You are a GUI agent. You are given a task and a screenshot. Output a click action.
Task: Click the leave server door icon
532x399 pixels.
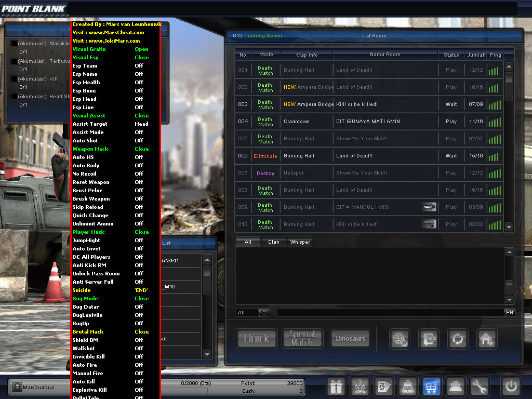(x=429, y=339)
